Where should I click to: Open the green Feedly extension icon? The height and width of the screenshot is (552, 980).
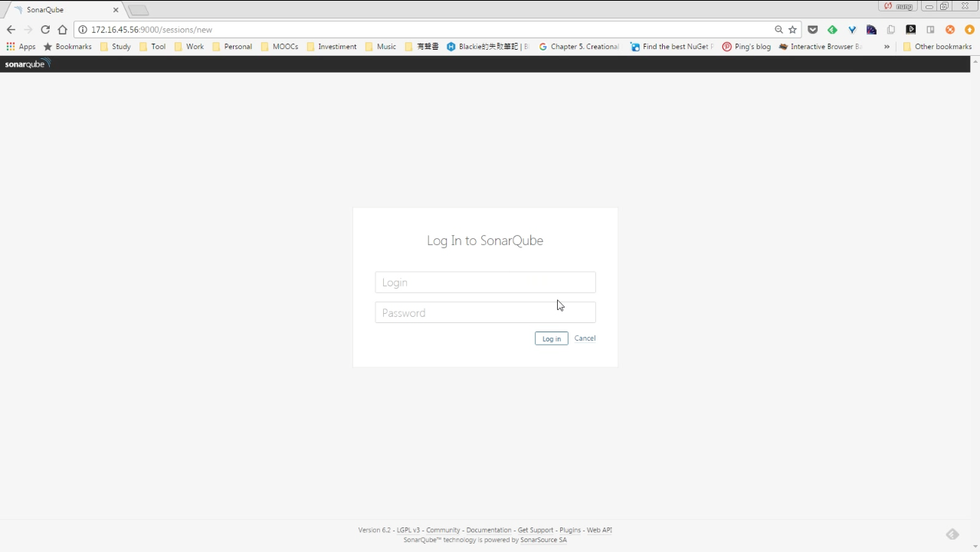tap(832, 30)
